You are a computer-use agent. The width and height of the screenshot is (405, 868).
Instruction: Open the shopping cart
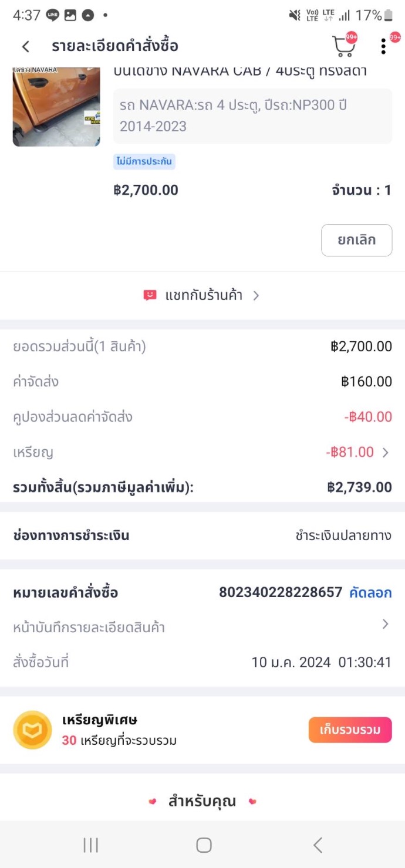click(x=343, y=46)
